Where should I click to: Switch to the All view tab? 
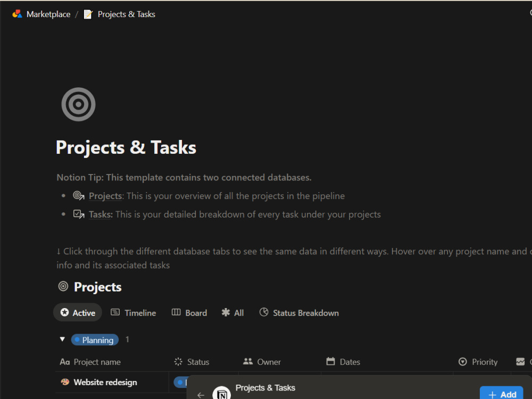tap(232, 312)
